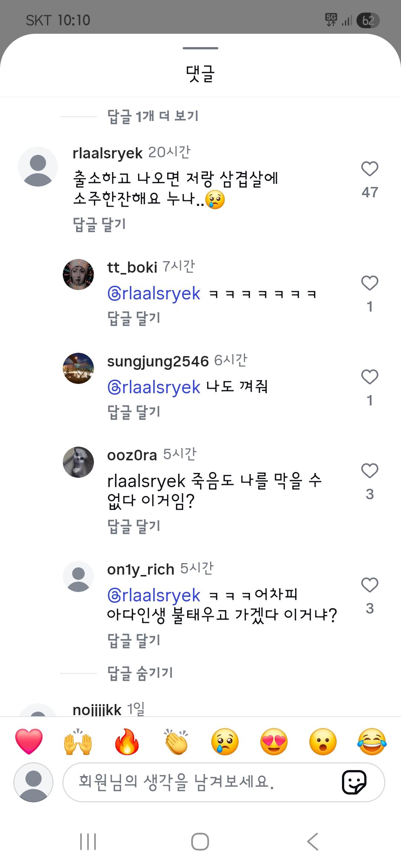The width and height of the screenshot is (401, 868).
Task: Reply to sungjung2546 via 답글 달기
Action: point(134,412)
